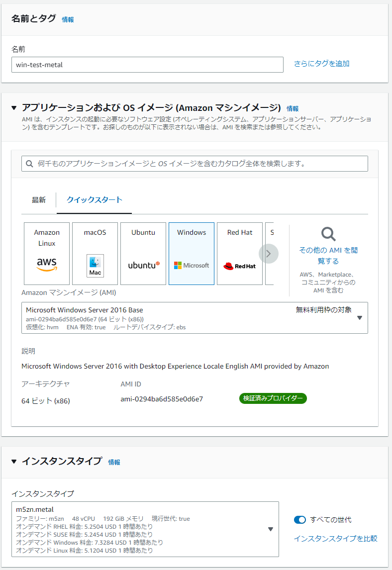The width and height of the screenshot is (392, 570).
Task: Click the instance name field win-test-metal
Action: tap(147, 65)
